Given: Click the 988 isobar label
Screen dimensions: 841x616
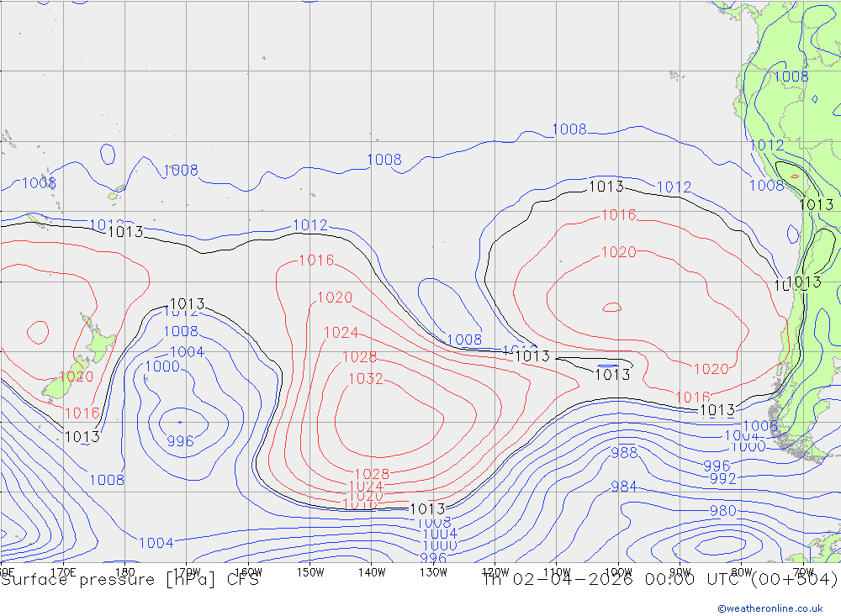Looking at the screenshot, I should pyautogui.click(x=624, y=452).
